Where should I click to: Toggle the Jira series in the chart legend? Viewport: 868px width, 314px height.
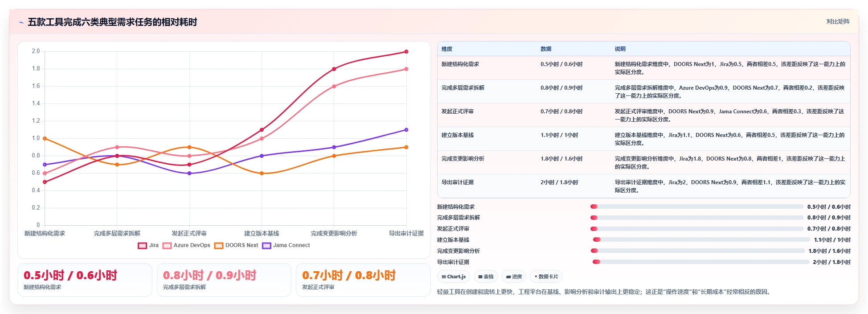click(x=148, y=245)
